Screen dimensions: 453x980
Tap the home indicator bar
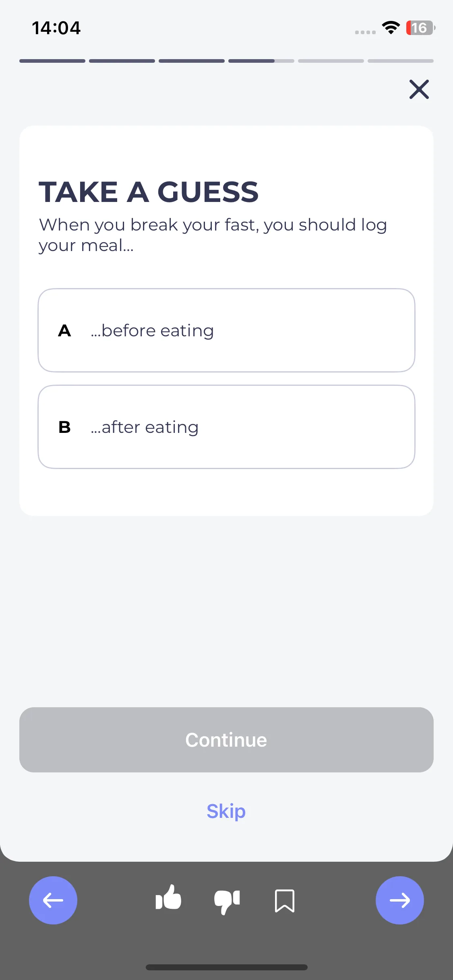(227, 967)
